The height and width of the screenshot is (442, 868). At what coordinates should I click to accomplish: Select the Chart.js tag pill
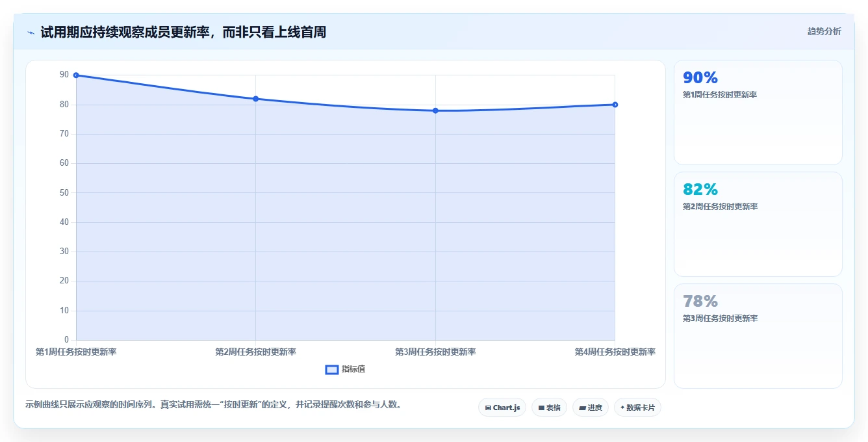502,408
